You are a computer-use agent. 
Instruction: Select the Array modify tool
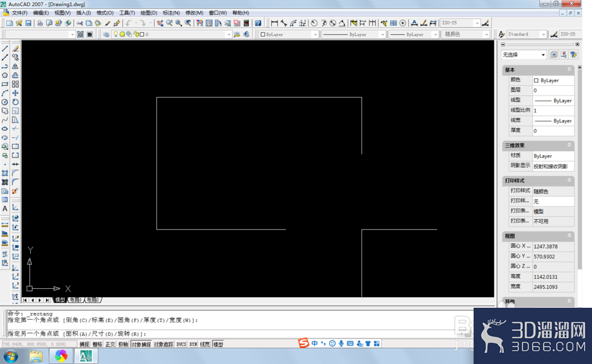coord(15,84)
